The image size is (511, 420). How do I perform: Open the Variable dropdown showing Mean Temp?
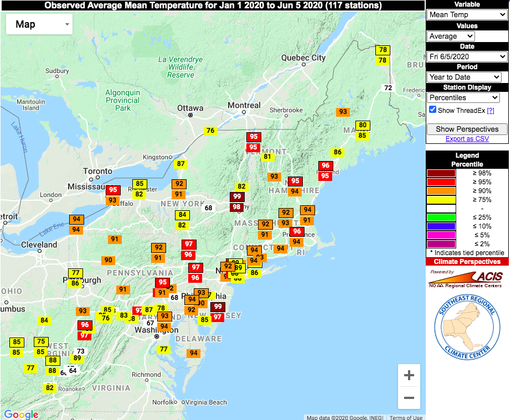[x=467, y=15]
